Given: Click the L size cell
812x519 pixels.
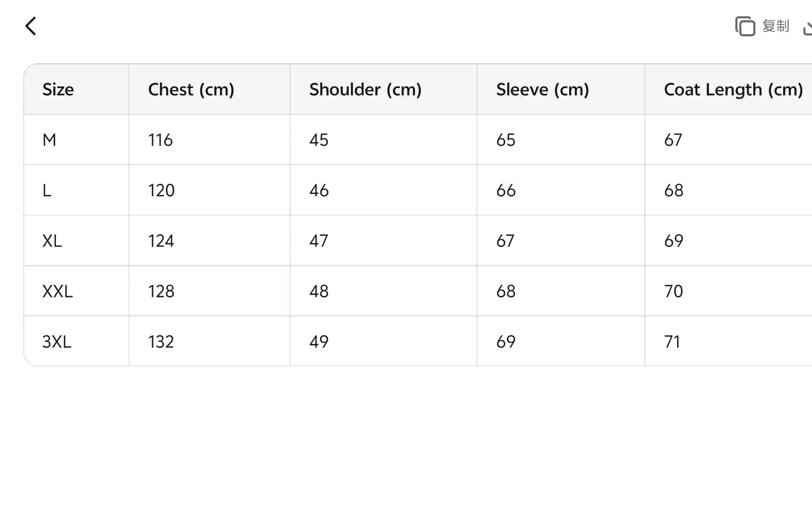Looking at the screenshot, I should tap(47, 190).
